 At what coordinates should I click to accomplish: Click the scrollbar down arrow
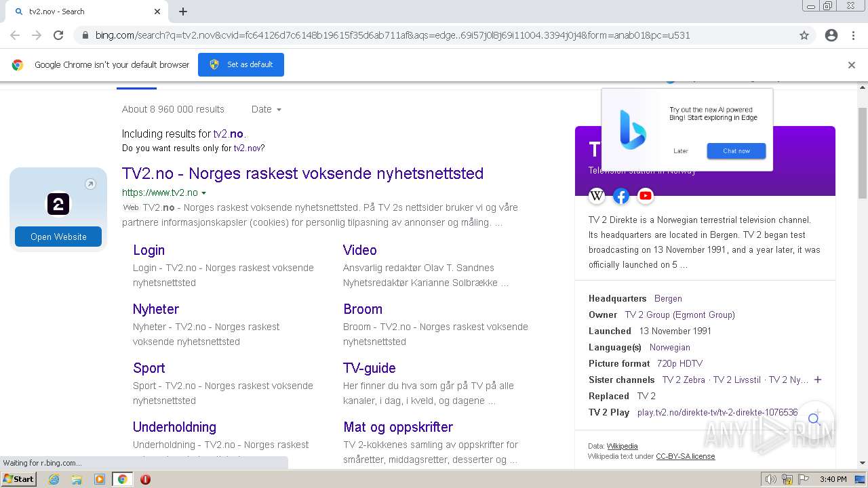click(x=863, y=464)
